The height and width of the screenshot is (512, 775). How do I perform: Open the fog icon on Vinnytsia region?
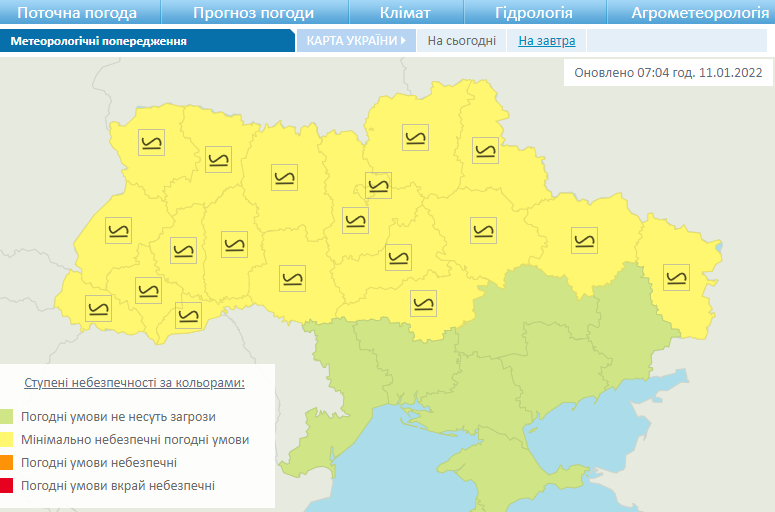pos(292,278)
